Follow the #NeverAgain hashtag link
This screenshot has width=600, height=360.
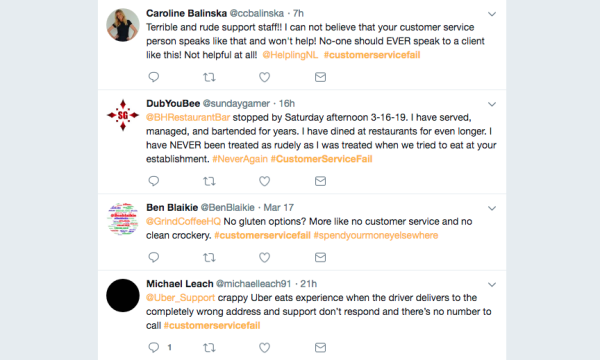point(240,159)
